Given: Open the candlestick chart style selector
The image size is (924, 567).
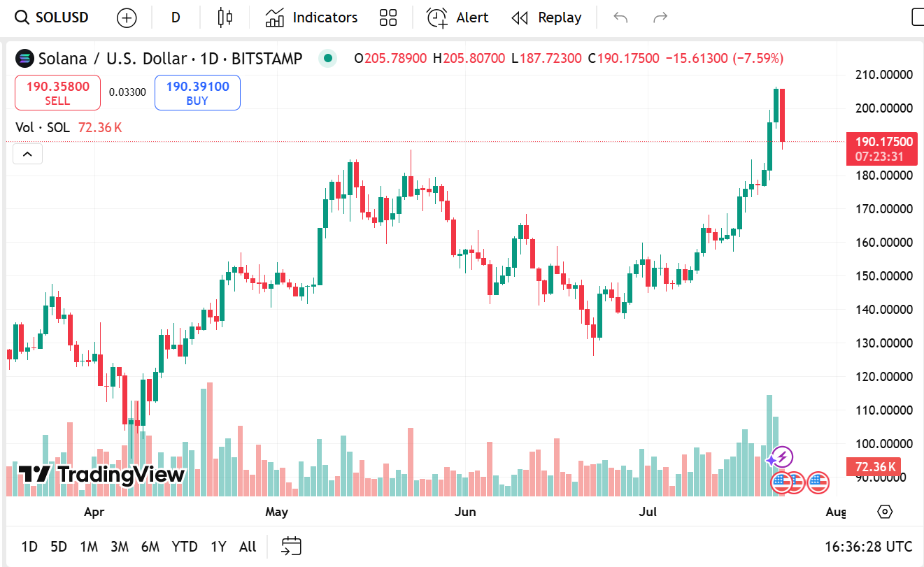Looking at the screenshot, I should point(225,17).
